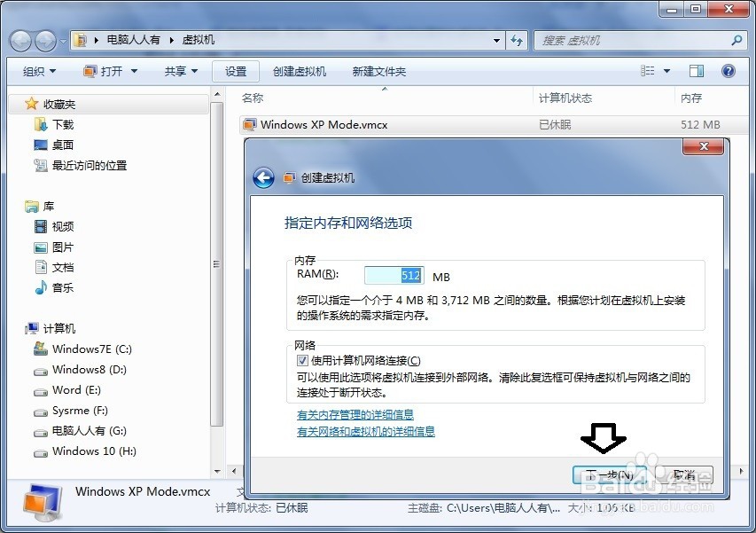Click the file list horizontal scroll right arrow
Viewport: 756px width, 533px height.
pyautogui.click(x=742, y=471)
